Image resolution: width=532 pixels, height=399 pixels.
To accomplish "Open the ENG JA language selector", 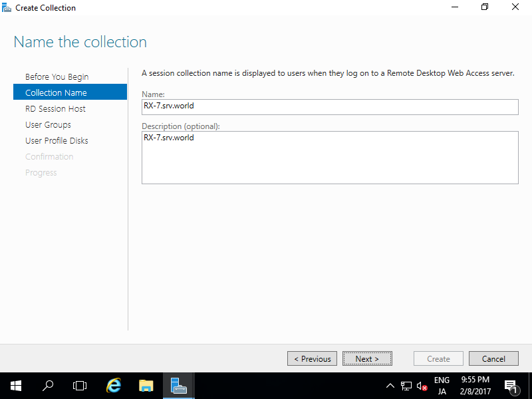I will click(x=442, y=384).
